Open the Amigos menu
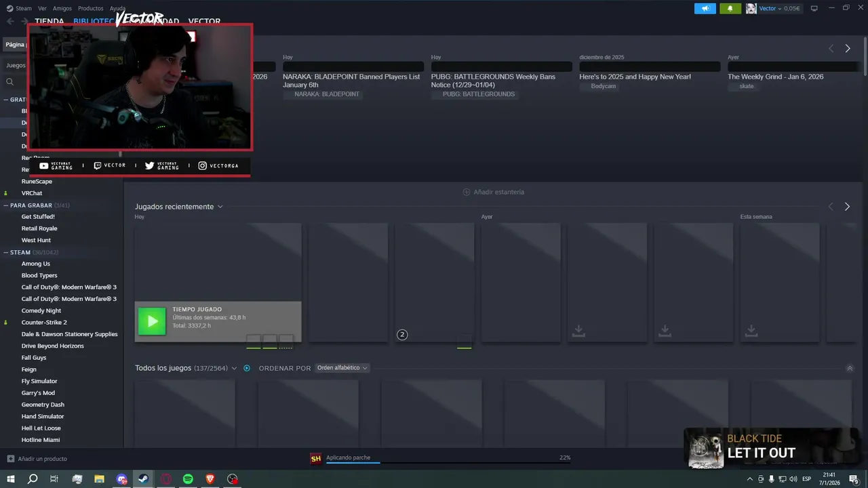Screen dimensions: 868x488 [x=62, y=8]
